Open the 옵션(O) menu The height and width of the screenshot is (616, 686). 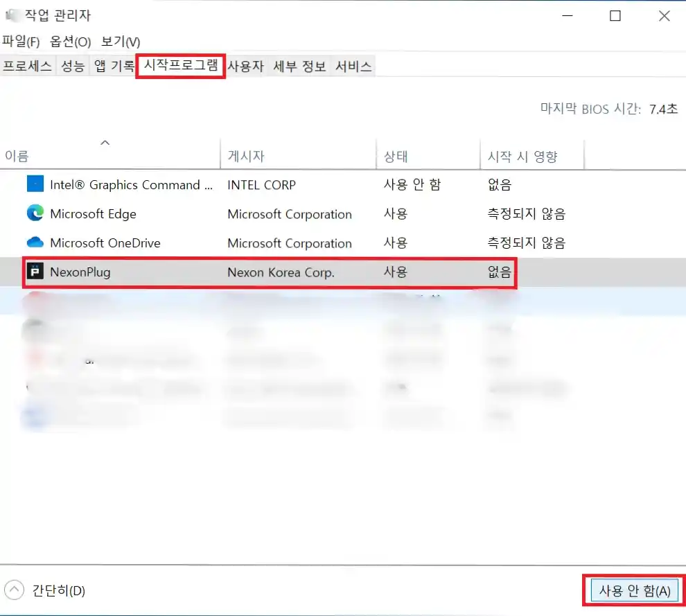coord(70,42)
